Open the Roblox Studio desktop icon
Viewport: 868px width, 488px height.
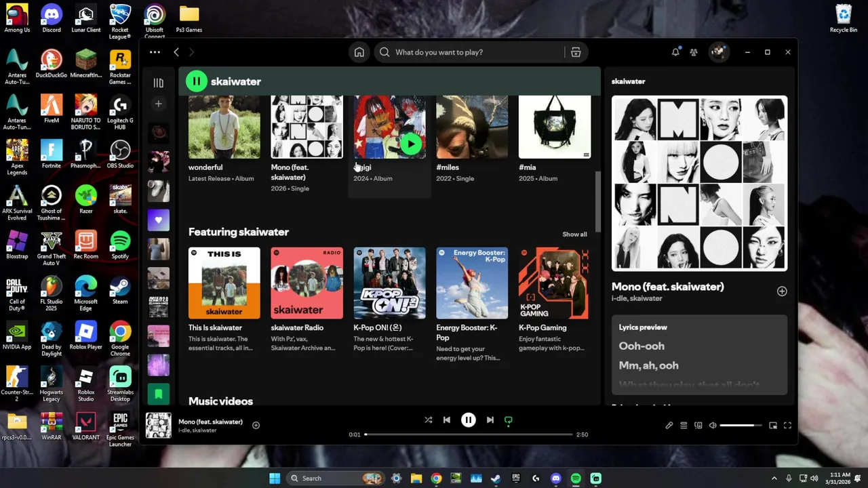tap(86, 384)
